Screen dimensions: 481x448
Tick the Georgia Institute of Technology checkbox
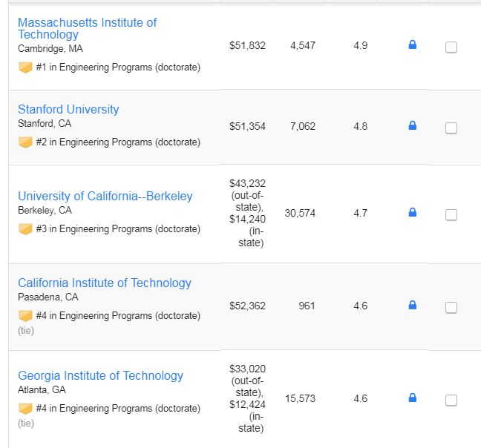451,401
